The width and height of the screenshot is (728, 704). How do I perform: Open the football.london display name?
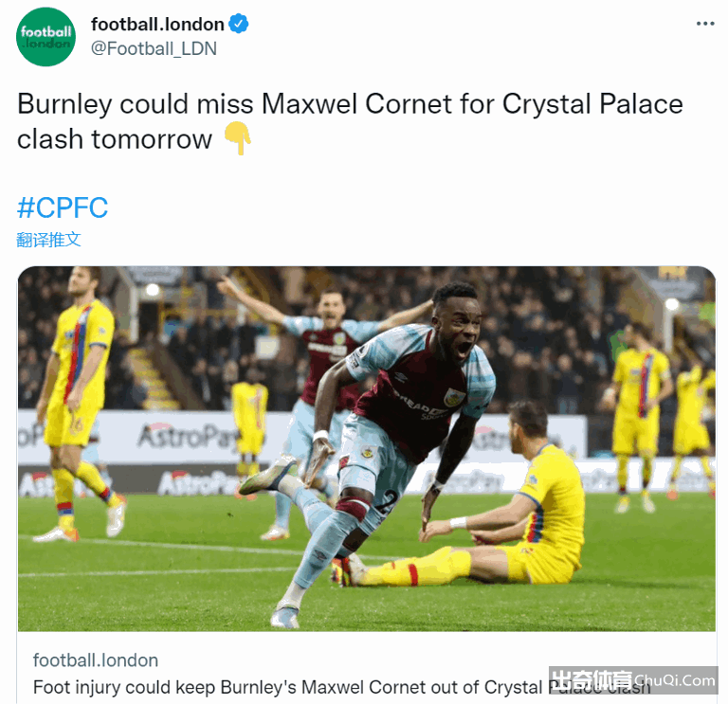(x=157, y=24)
